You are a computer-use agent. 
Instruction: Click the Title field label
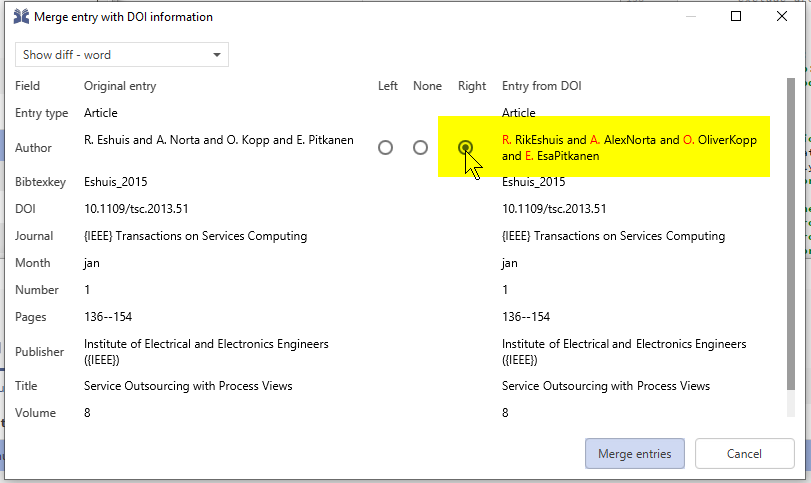[x=26, y=386]
